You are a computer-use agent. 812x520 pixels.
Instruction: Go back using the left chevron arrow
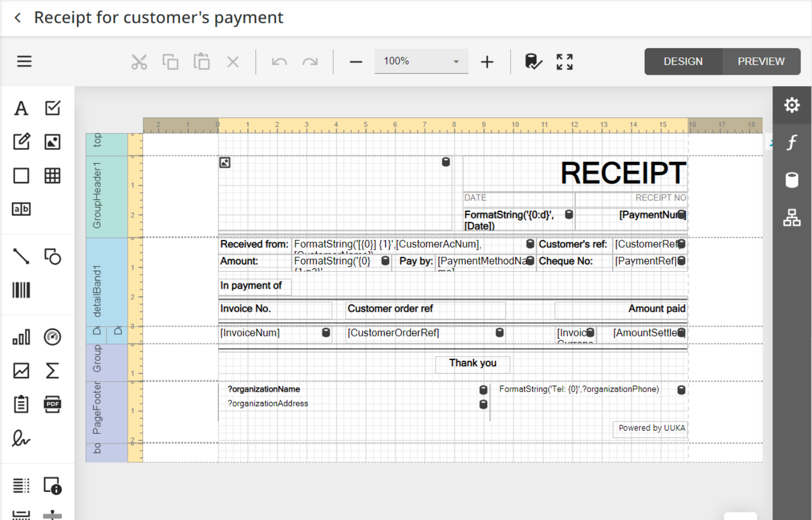18,18
